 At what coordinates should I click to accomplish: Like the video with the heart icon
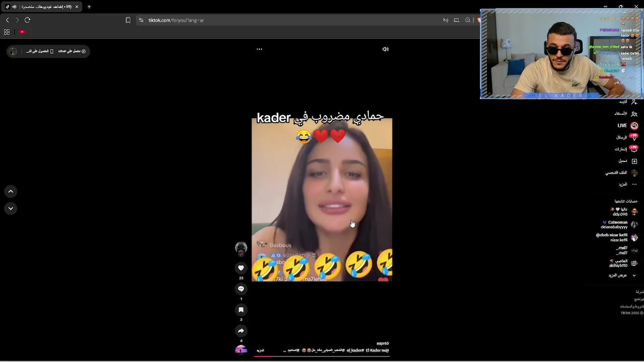241,268
